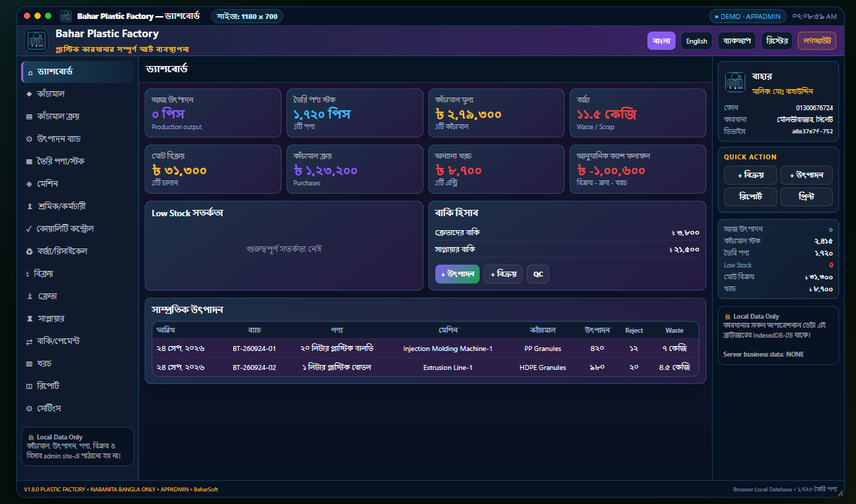The image size is (856, 504).
Task: Go to বিক্রয় in the sidebar
Action: coord(77,274)
